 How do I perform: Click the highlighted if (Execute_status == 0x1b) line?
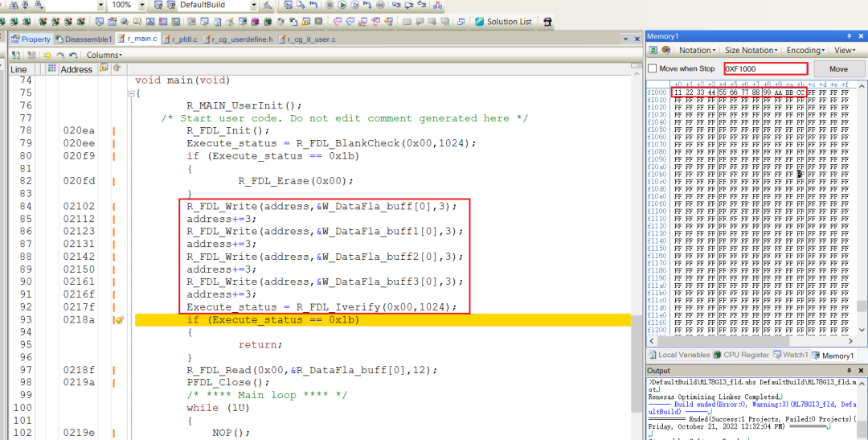[383, 320]
